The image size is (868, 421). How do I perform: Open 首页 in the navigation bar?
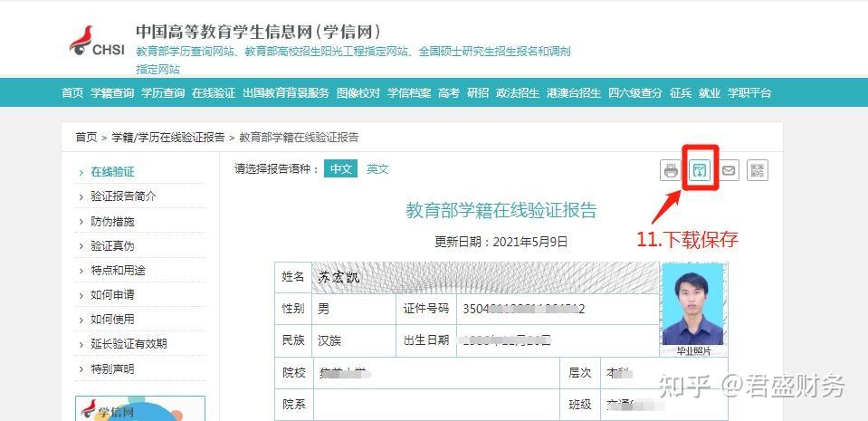(x=72, y=93)
